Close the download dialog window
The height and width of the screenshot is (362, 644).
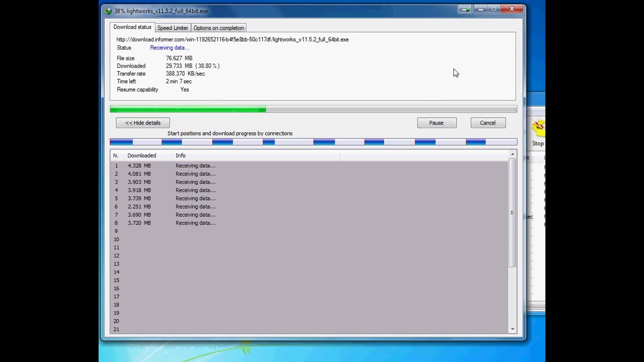pyautogui.click(x=512, y=9)
